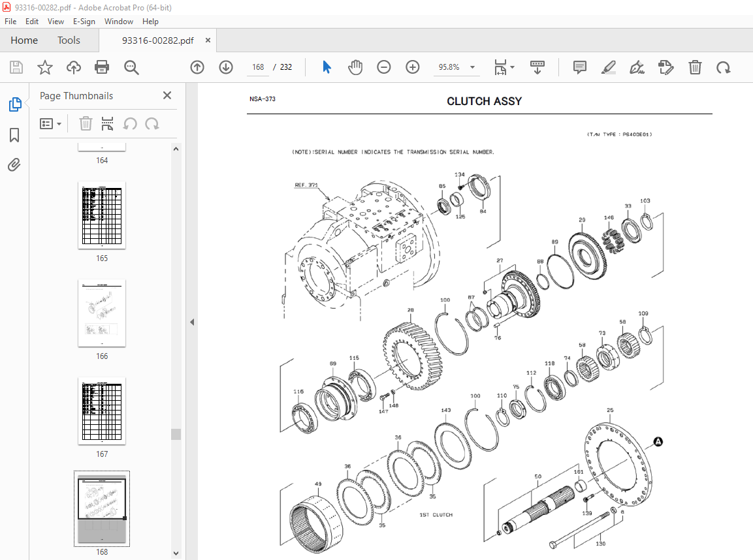753x560 pixels.
Task: Open the File menu
Action: click(10, 21)
